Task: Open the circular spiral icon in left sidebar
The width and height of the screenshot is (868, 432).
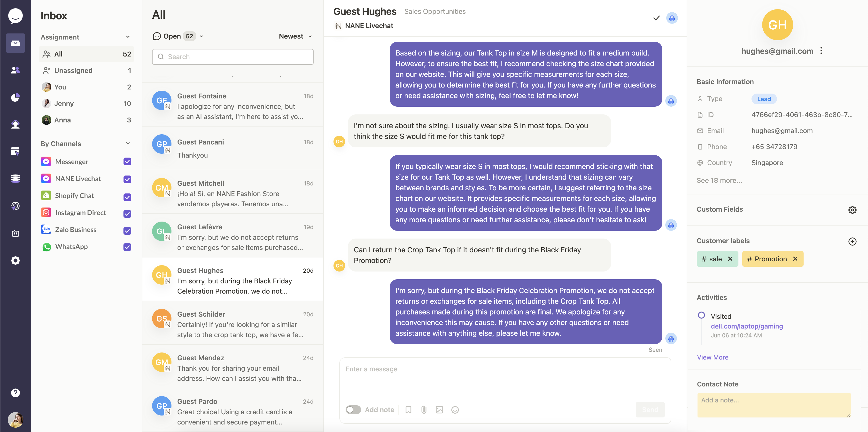Action: point(15,206)
